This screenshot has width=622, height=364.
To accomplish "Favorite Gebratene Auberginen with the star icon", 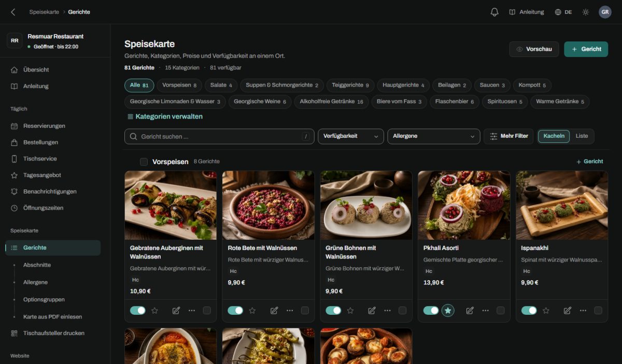I will click(154, 310).
